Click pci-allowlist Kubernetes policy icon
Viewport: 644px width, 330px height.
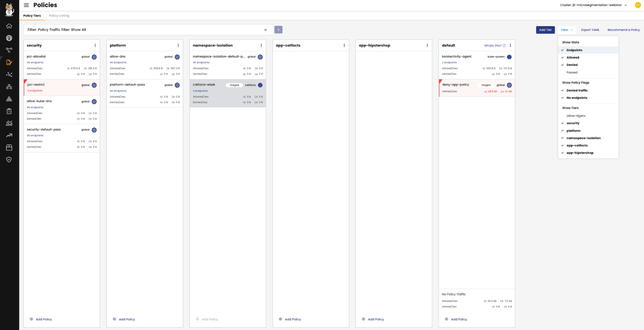click(94, 57)
